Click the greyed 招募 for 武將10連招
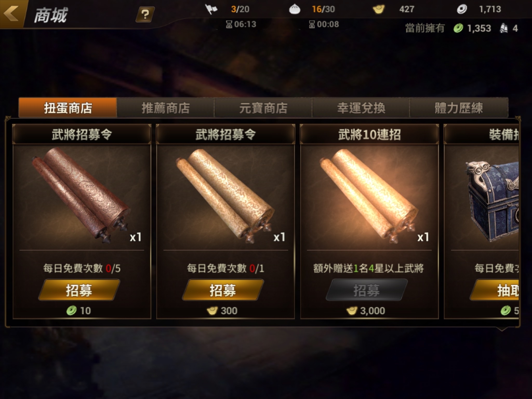Viewport: 532px width, 399px height. click(x=367, y=290)
